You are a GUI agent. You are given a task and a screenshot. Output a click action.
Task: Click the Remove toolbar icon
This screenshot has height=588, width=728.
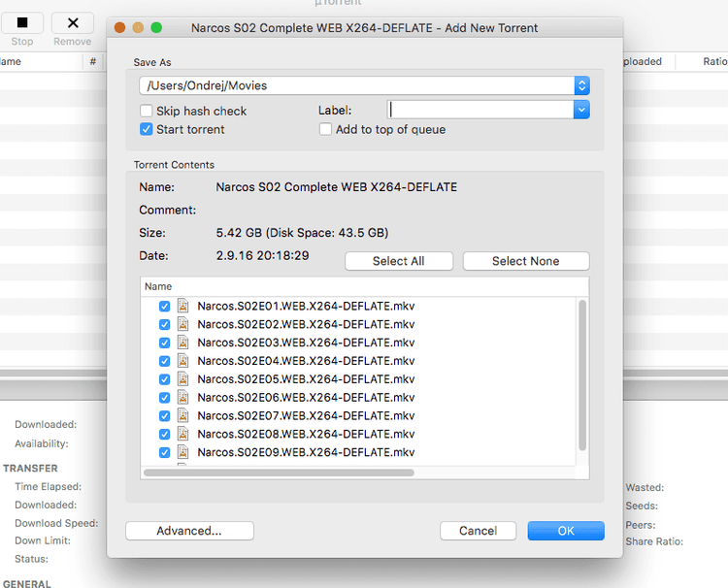73,22
